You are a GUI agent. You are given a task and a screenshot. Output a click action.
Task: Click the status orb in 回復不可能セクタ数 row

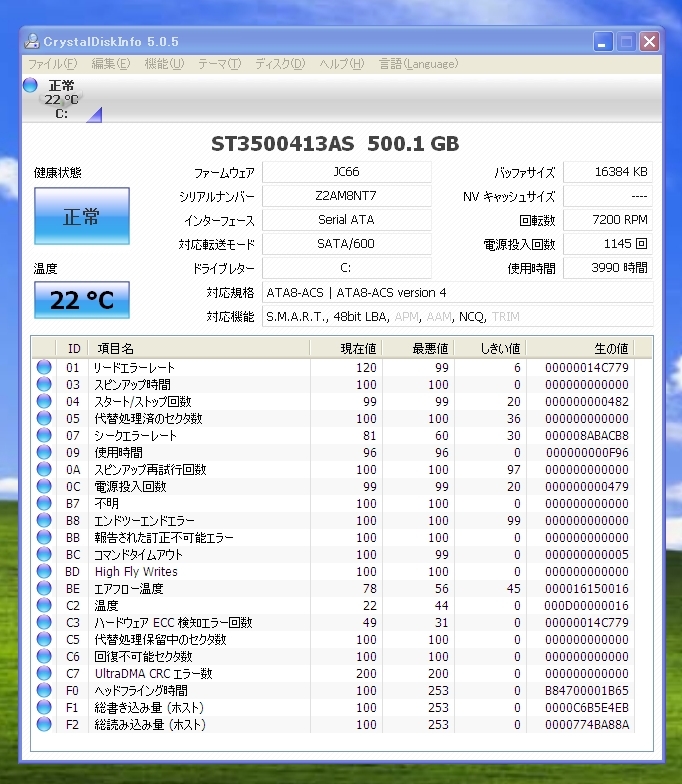click(x=44, y=656)
